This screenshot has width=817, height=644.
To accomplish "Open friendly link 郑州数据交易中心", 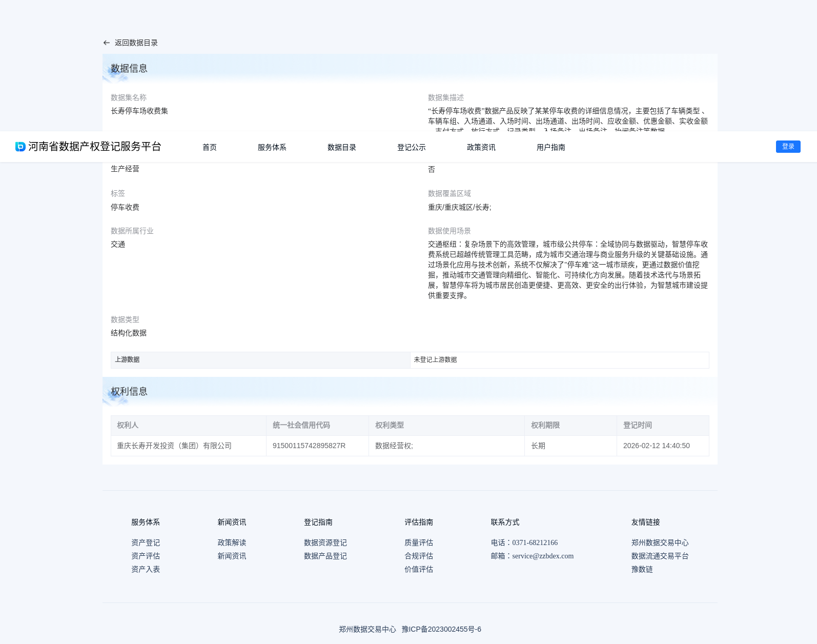I will click(660, 542).
